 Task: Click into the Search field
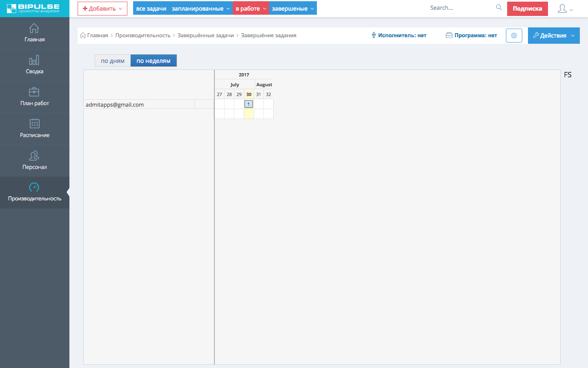point(461,8)
